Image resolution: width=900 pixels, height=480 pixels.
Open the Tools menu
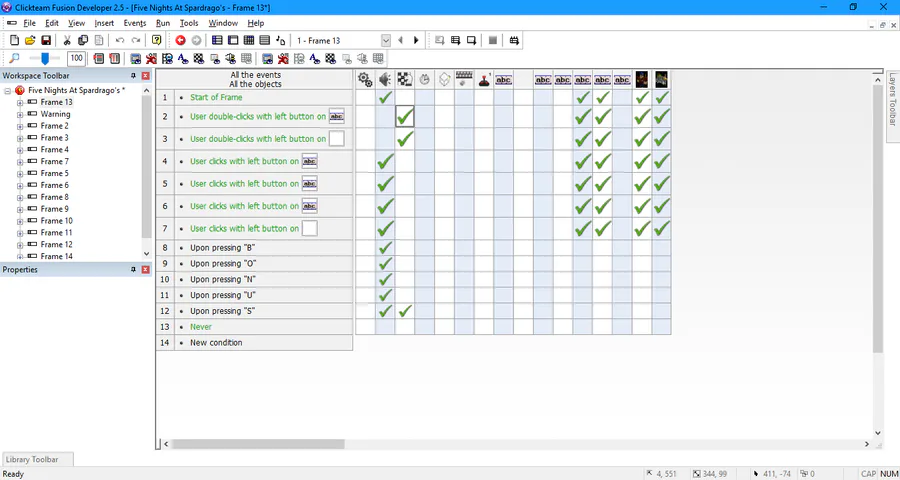coord(189,24)
